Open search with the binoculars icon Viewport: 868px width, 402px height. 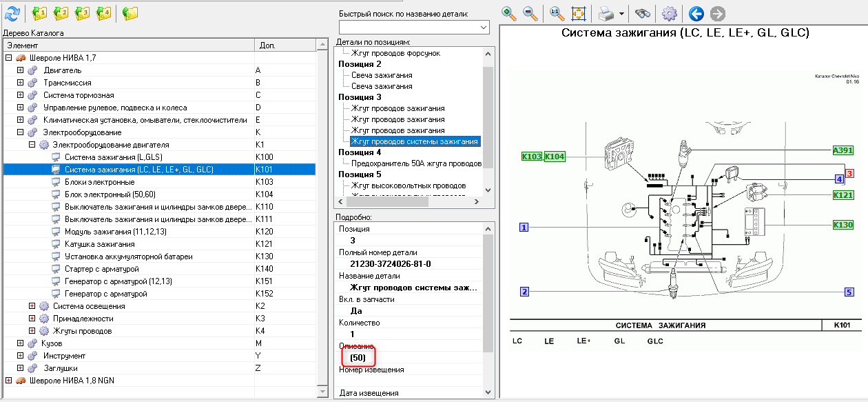tap(642, 12)
